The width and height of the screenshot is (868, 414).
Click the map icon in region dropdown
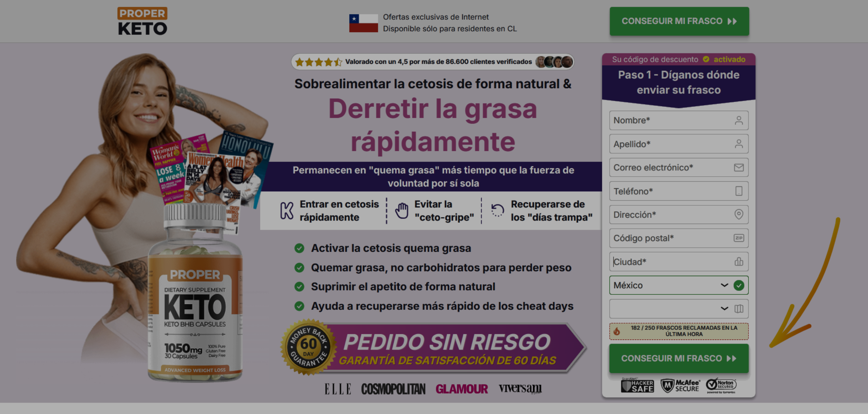tap(738, 308)
